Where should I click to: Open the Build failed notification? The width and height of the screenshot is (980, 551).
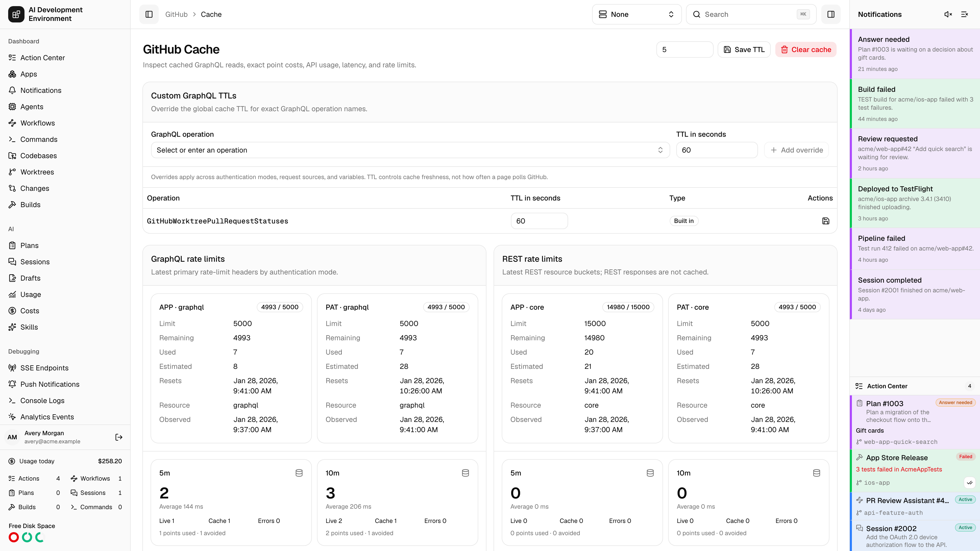point(915,104)
